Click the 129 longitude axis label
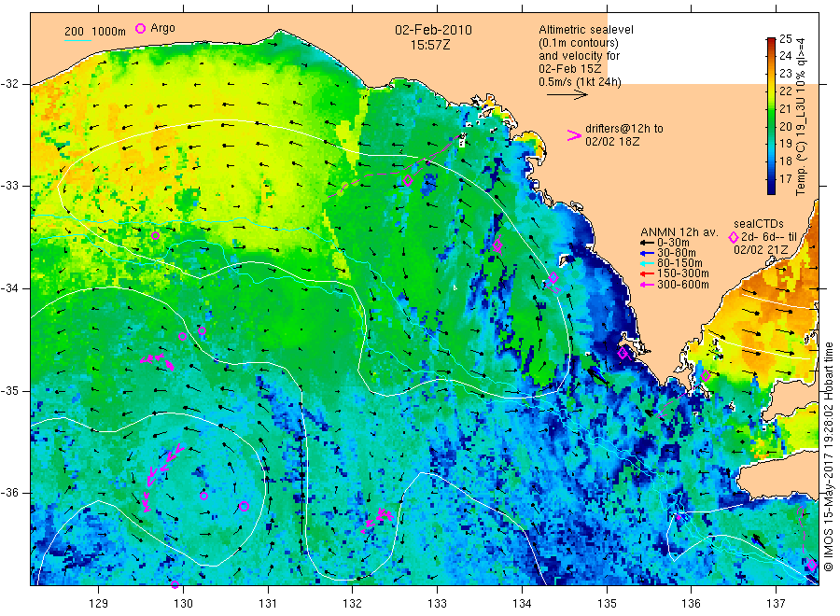 [x=99, y=604]
